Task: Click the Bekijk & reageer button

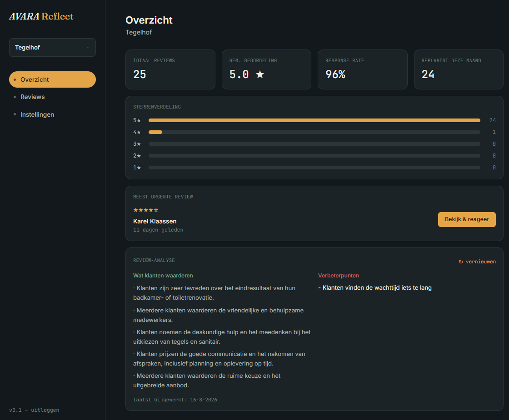Action: click(466, 220)
